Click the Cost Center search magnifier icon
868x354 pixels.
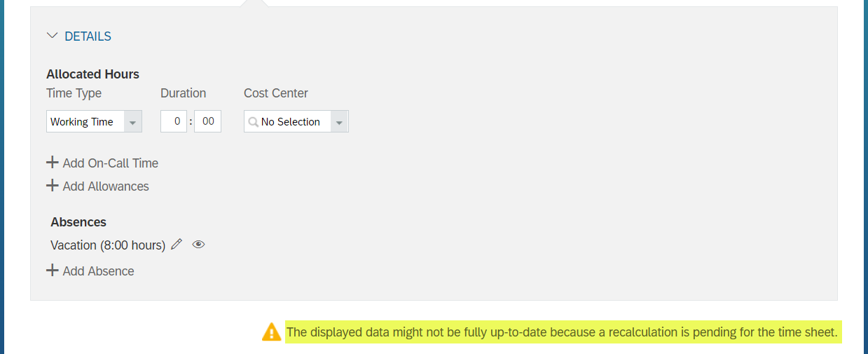(x=254, y=122)
